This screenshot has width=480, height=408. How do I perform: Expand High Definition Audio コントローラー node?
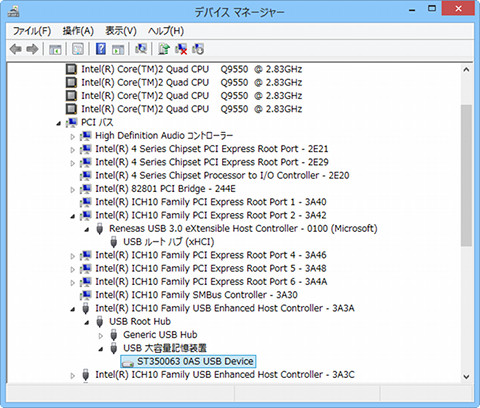point(73,136)
